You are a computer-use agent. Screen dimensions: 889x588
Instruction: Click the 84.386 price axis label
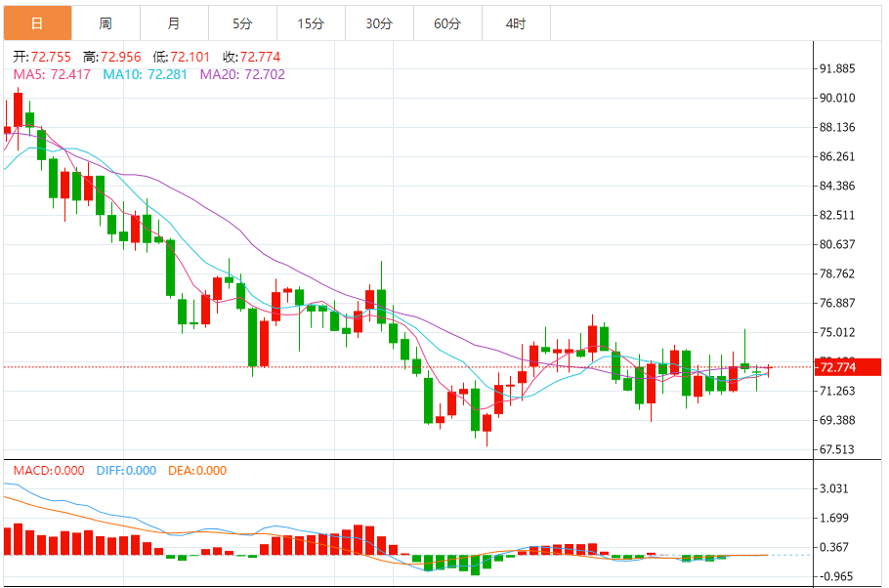pos(837,186)
